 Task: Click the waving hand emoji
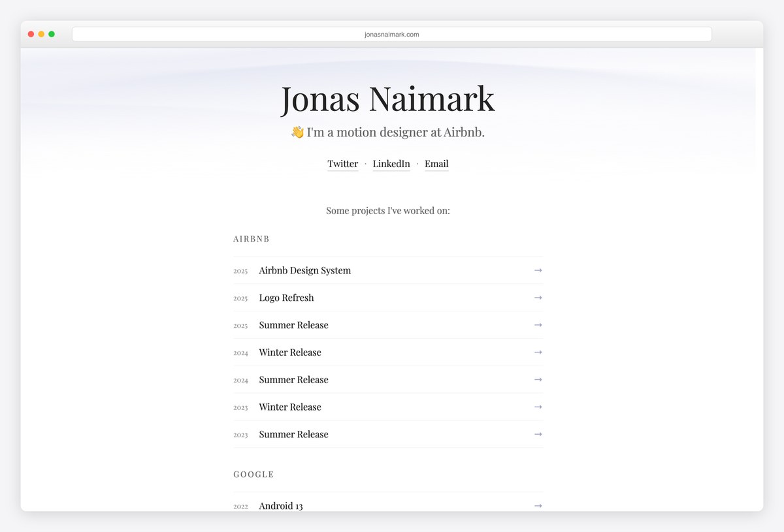click(297, 133)
